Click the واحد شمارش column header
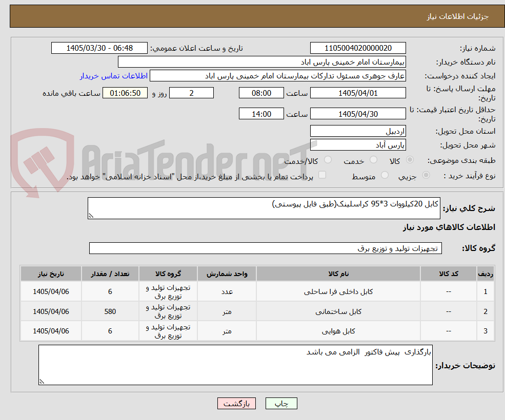Viewport: 505px width, 420px height. 227,274
